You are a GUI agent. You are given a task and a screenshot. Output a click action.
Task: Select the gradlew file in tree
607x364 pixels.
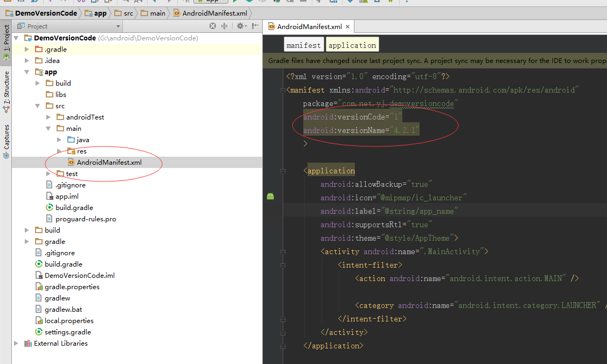coord(57,298)
